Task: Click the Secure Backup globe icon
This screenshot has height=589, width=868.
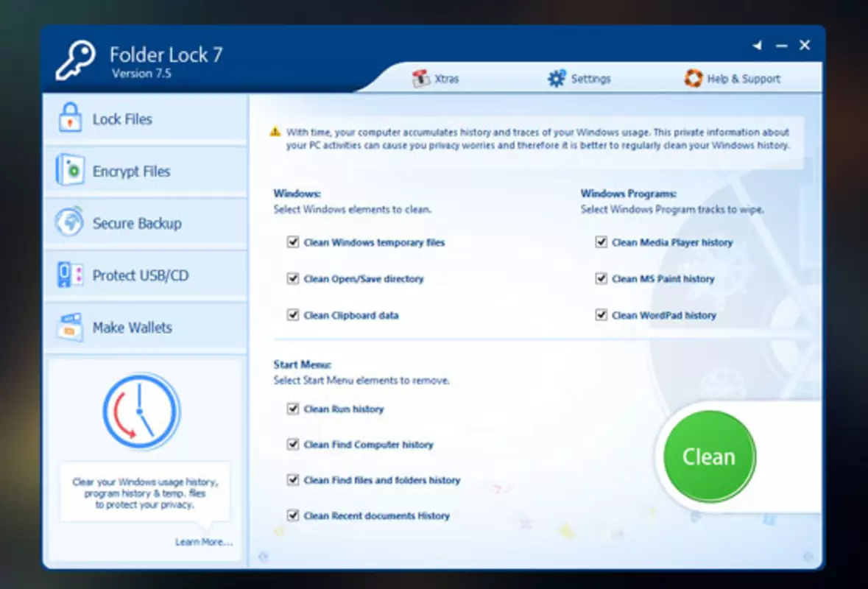Action: click(69, 222)
